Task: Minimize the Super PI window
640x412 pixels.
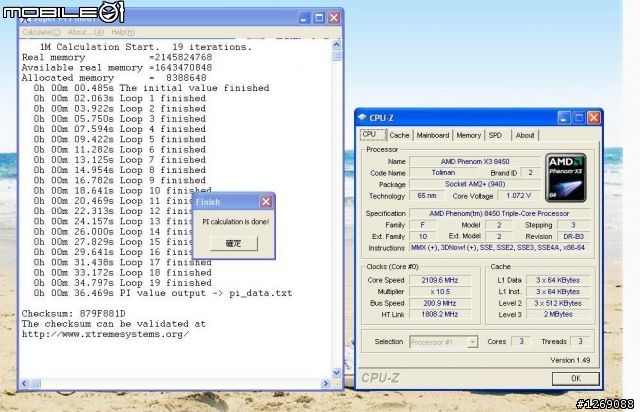Action: 304,18
